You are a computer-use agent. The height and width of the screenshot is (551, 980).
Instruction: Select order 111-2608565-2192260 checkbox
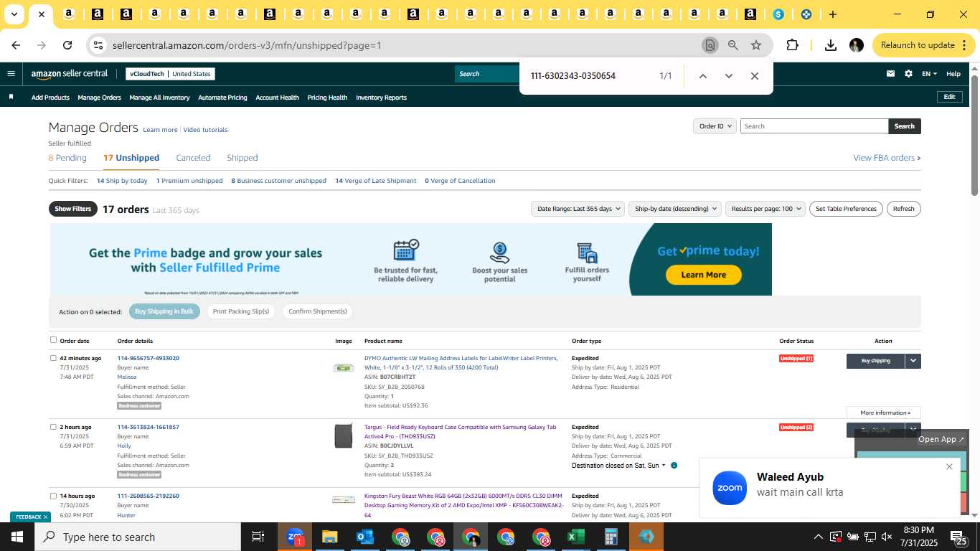point(53,496)
